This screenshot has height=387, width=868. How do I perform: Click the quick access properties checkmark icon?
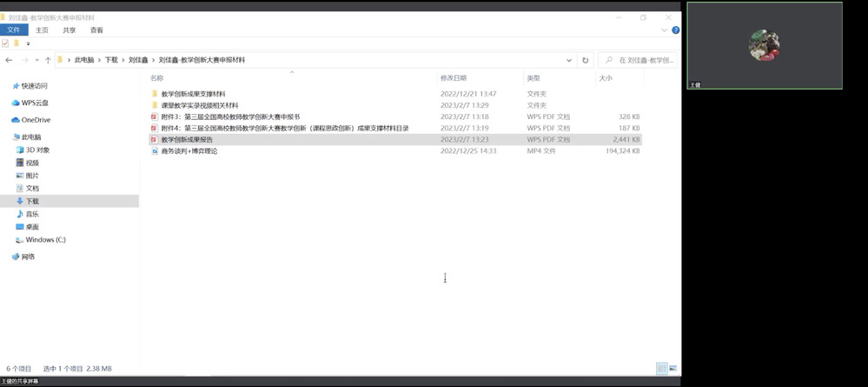click(5, 43)
